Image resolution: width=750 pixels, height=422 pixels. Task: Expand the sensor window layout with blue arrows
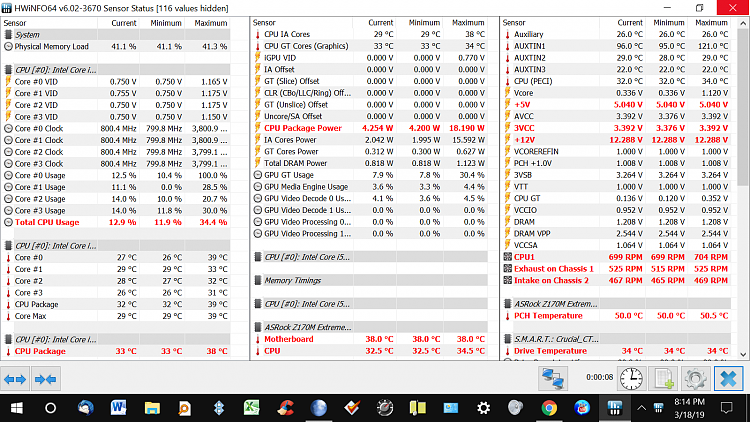coord(15,379)
